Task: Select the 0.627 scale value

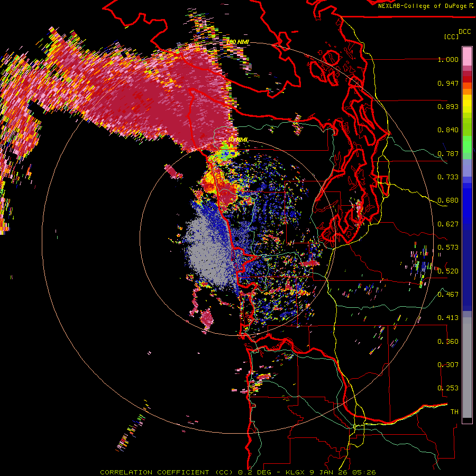Action: (x=448, y=224)
